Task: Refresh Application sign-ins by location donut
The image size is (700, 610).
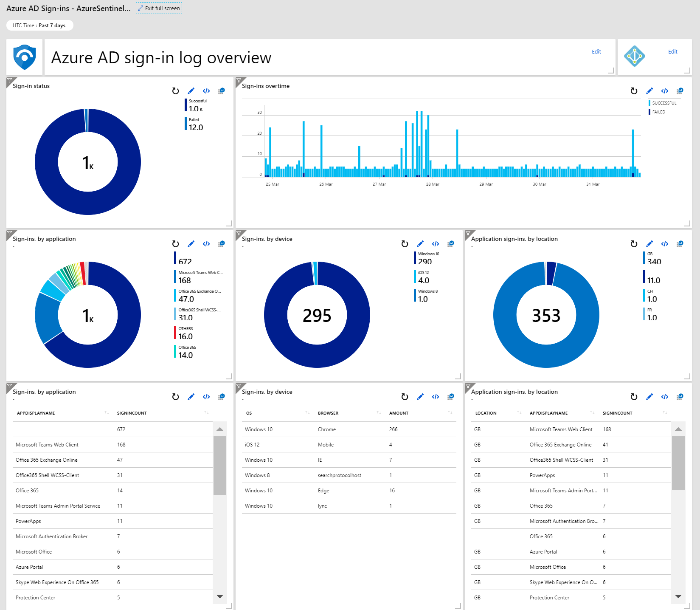Action: pyautogui.click(x=634, y=244)
